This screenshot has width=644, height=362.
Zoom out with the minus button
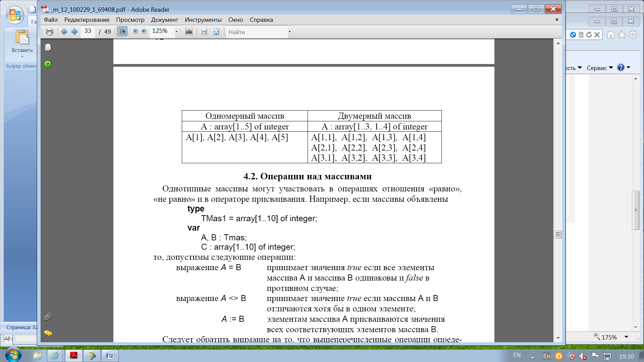[x=136, y=32]
